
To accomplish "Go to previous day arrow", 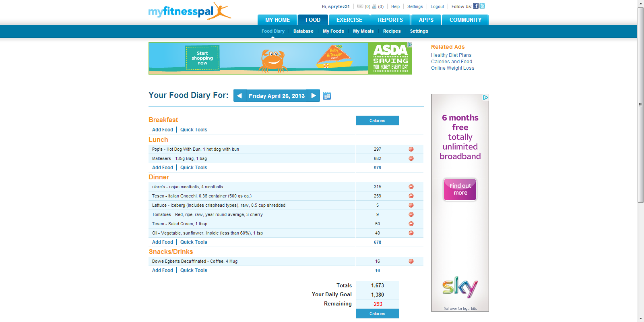I will (x=239, y=96).
